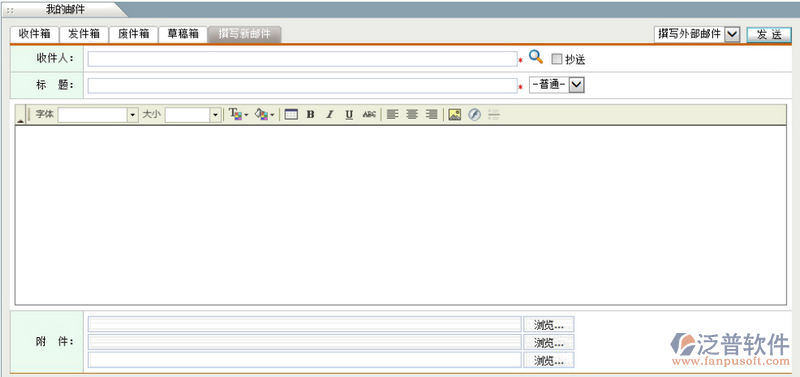Click the 发送 send button
Image resolution: width=800 pixels, height=377 pixels.
(769, 35)
